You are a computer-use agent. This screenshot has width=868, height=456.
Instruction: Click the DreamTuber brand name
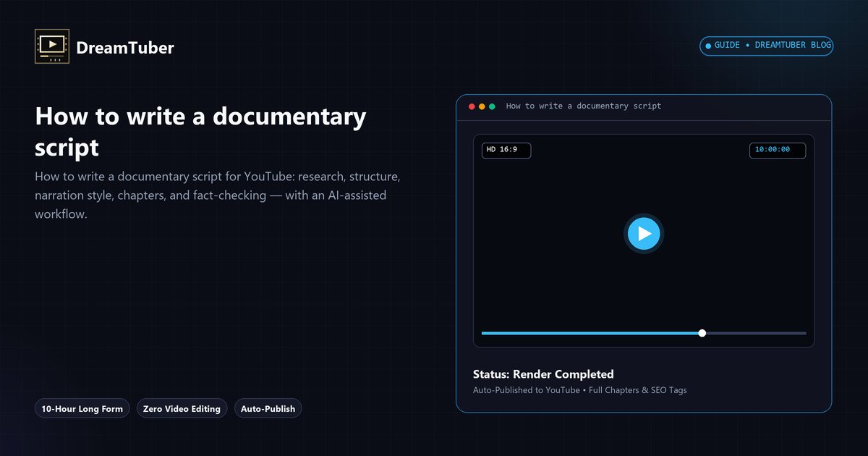[x=125, y=48]
